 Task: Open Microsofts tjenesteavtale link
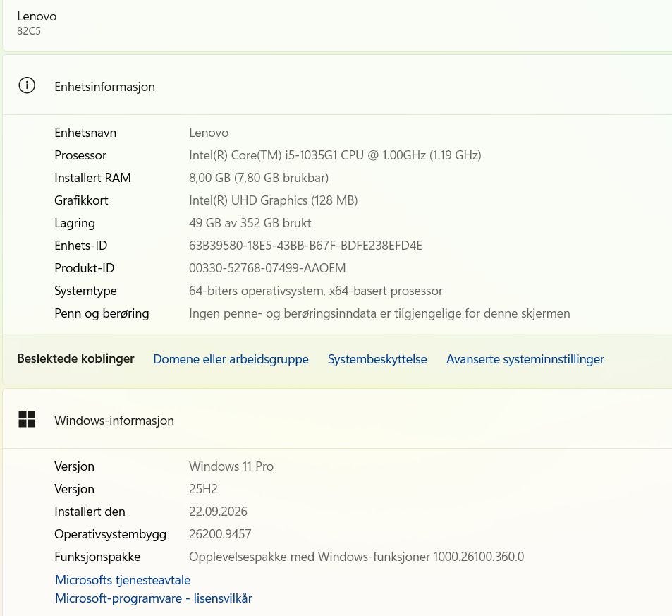123,580
